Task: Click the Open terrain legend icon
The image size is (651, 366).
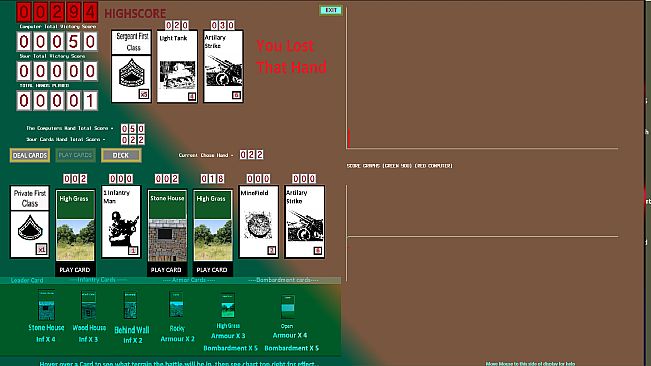Action: 288,307
